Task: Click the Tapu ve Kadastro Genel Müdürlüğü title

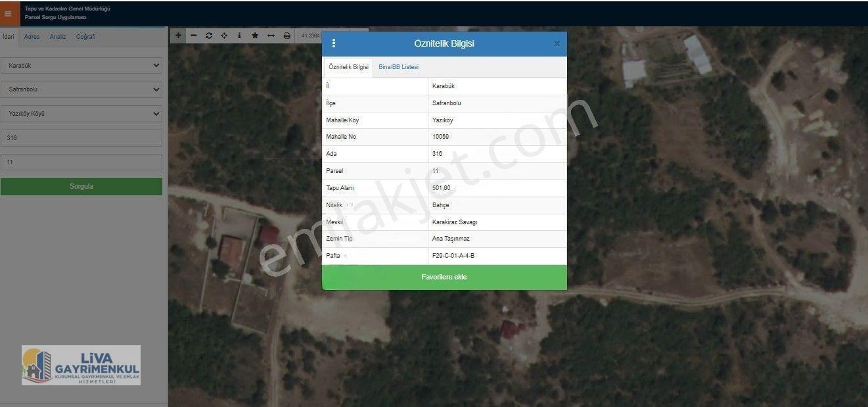Action: coord(68,9)
